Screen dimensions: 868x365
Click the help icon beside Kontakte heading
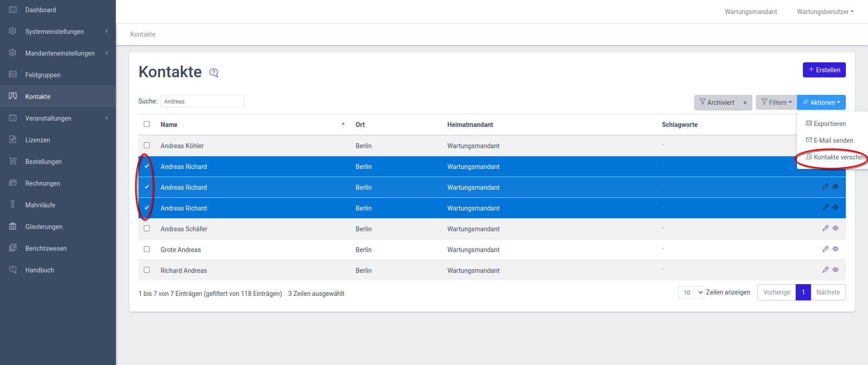click(214, 73)
